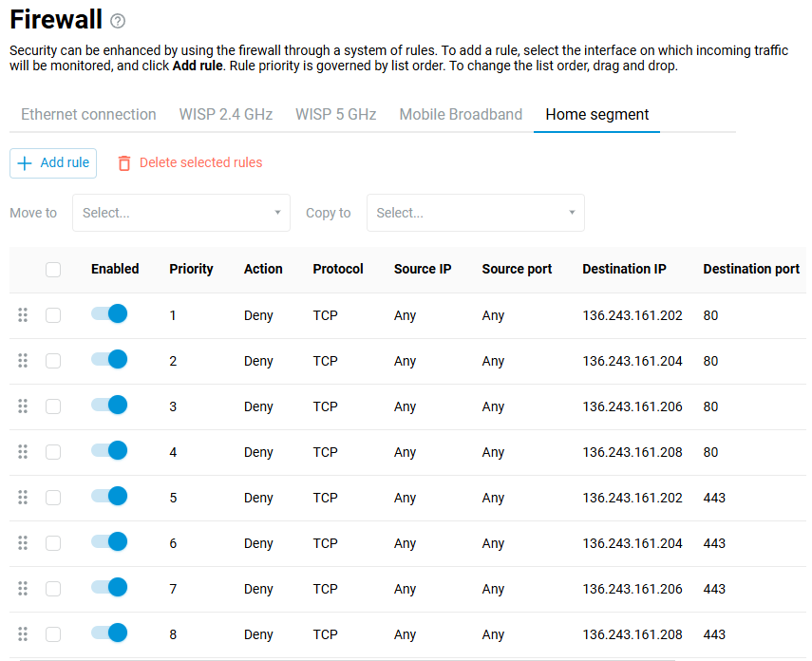
Task: Open the Move to dropdown
Action: click(x=181, y=213)
